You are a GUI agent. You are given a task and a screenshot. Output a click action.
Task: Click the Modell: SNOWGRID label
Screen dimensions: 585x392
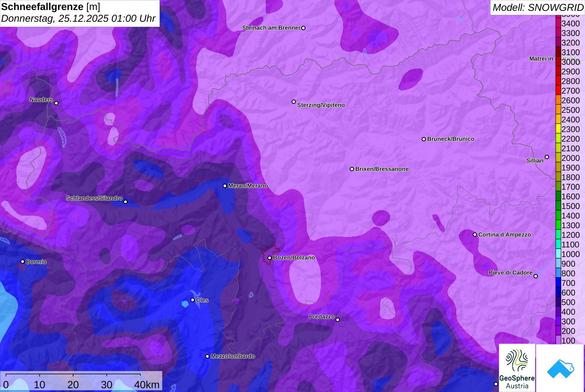pyautogui.click(x=538, y=8)
